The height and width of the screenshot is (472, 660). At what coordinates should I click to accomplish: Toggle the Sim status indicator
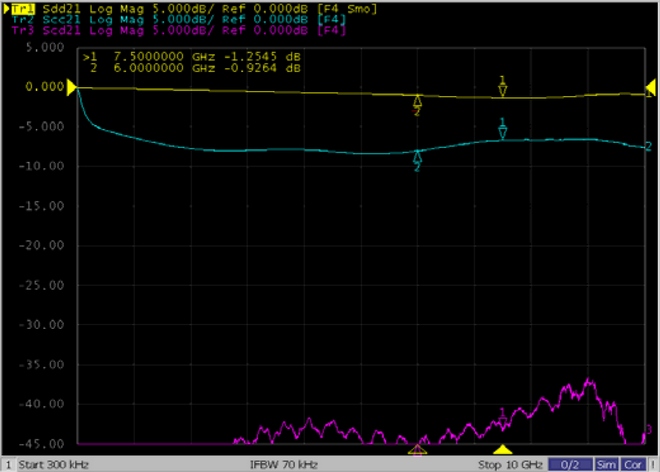607,464
